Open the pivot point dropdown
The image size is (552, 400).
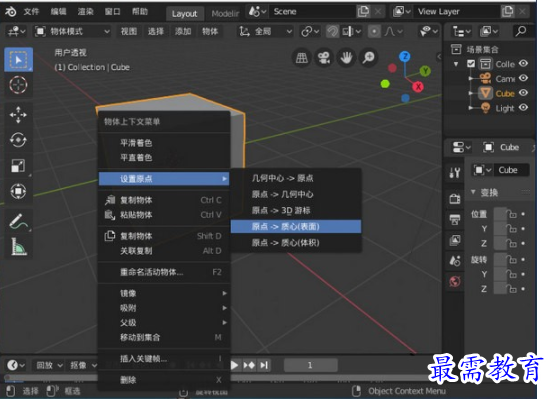pyautogui.click(x=310, y=32)
